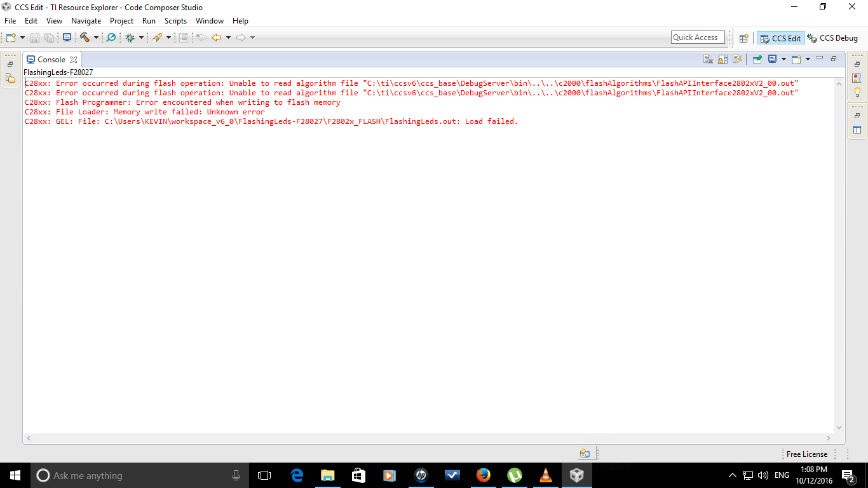868x488 pixels.
Task: Clear the console output
Action: [x=708, y=59]
